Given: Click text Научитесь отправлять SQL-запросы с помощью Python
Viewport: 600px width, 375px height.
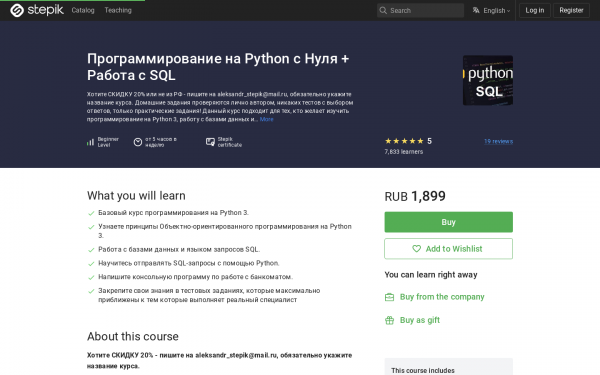Looking at the screenshot, I should point(189,263).
